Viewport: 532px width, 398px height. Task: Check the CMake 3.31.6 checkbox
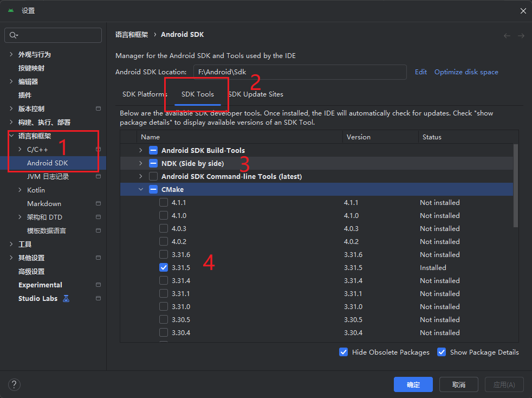coord(164,254)
